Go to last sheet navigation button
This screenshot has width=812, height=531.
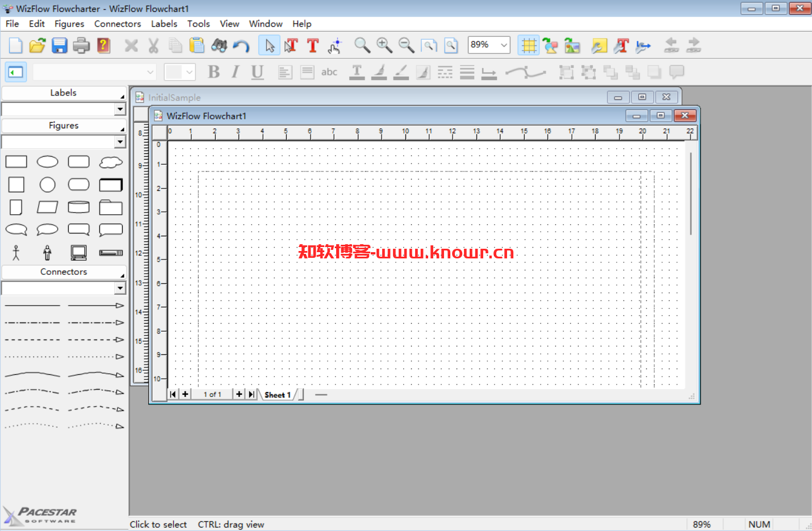(x=252, y=394)
